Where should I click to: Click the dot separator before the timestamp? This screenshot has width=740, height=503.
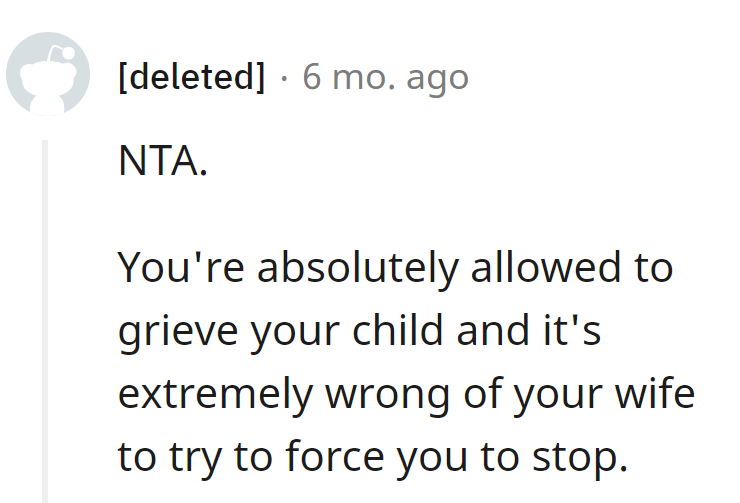284,77
